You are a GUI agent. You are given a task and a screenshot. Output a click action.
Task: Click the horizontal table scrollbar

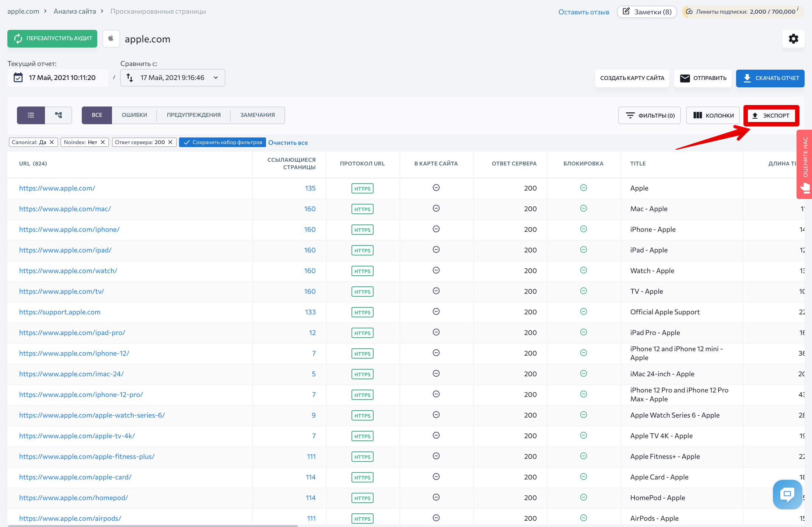point(153,526)
